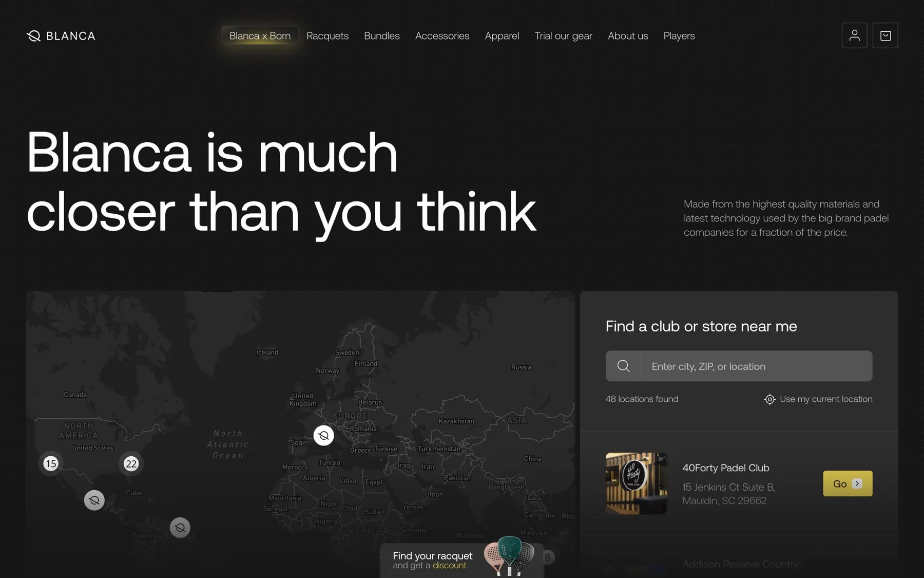Select the map cluster marker labeled 22
The height and width of the screenshot is (578, 924).
click(x=131, y=464)
